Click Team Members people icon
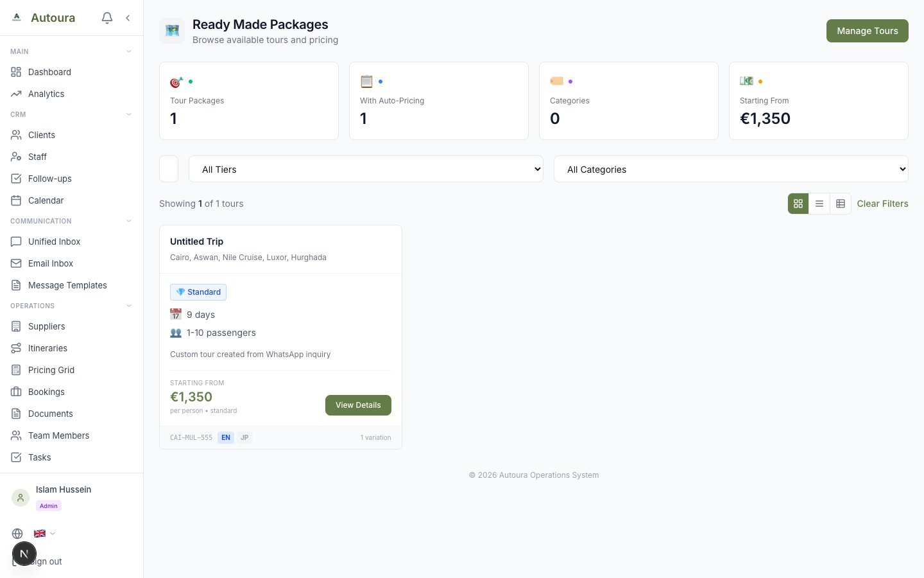The image size is (924, 578). point(16,435)
